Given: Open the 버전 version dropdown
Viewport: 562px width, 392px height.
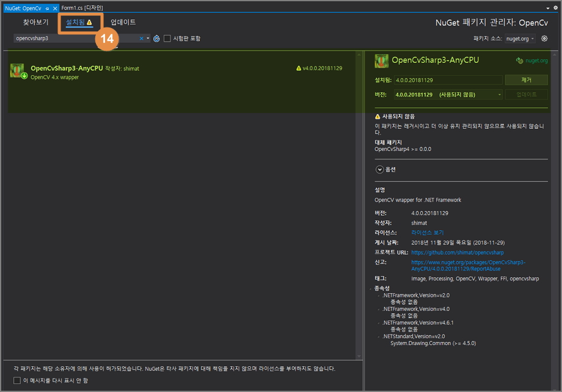Looking at the screenshot, I should tap(448, 95).
